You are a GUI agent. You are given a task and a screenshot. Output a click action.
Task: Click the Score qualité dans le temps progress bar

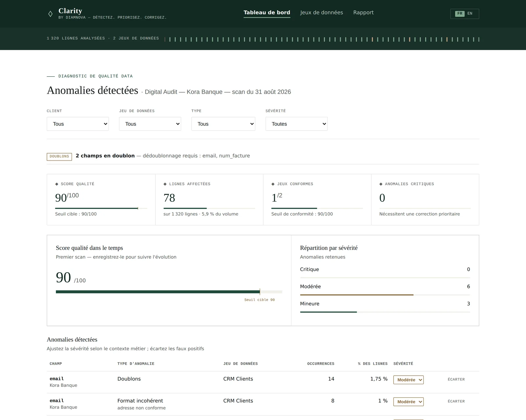(x=169, y=292)
